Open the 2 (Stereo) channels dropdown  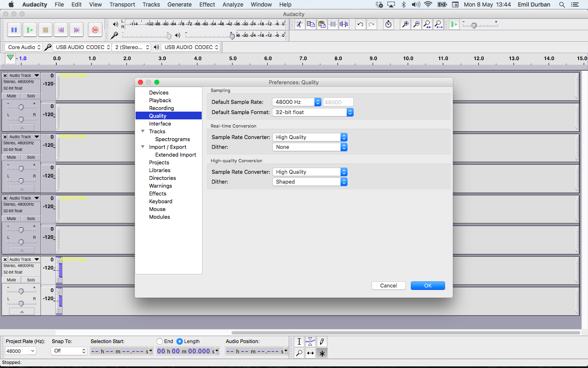(x=132, y=47)
